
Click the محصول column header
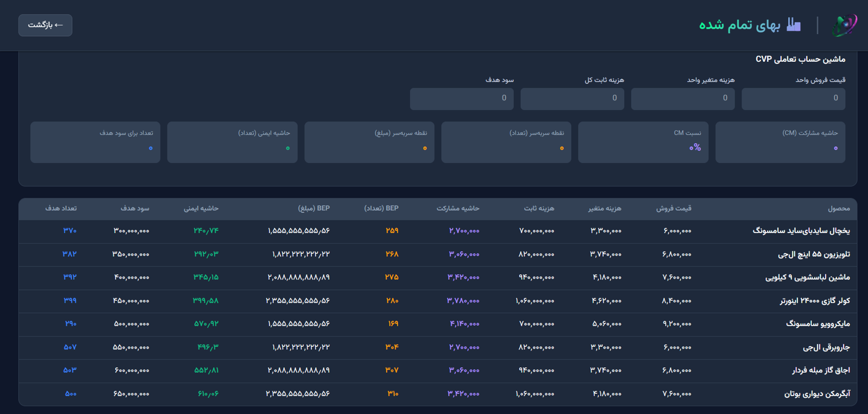839,209
